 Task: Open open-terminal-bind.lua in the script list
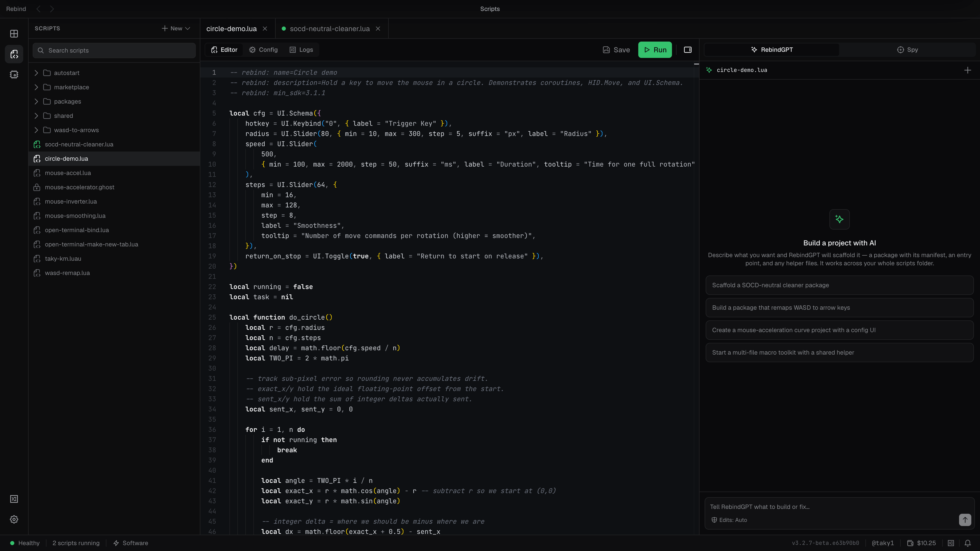(x=114, y=230)
